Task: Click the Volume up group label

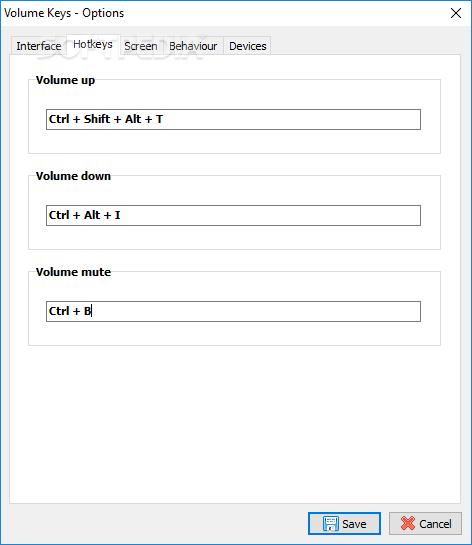Action: point(65,80)
